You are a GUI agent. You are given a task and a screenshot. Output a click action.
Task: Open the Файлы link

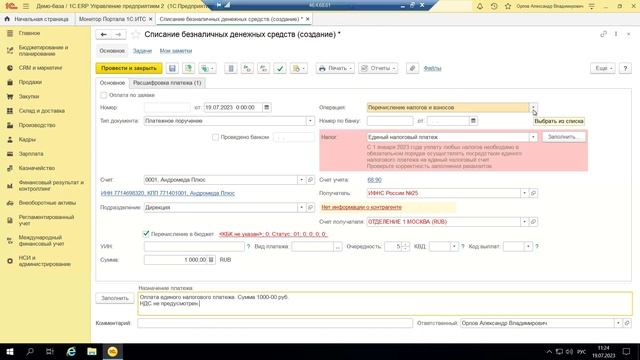click(433, 68)
